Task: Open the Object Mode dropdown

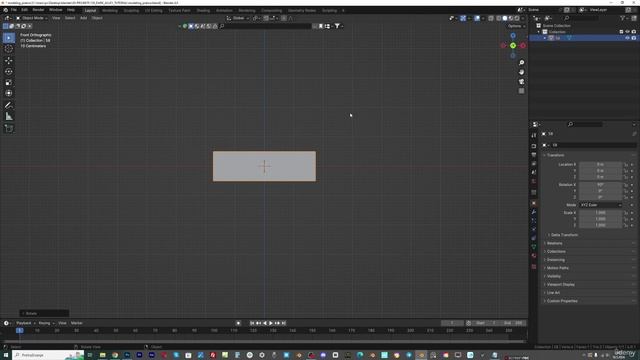Action: tap(32, 18)
